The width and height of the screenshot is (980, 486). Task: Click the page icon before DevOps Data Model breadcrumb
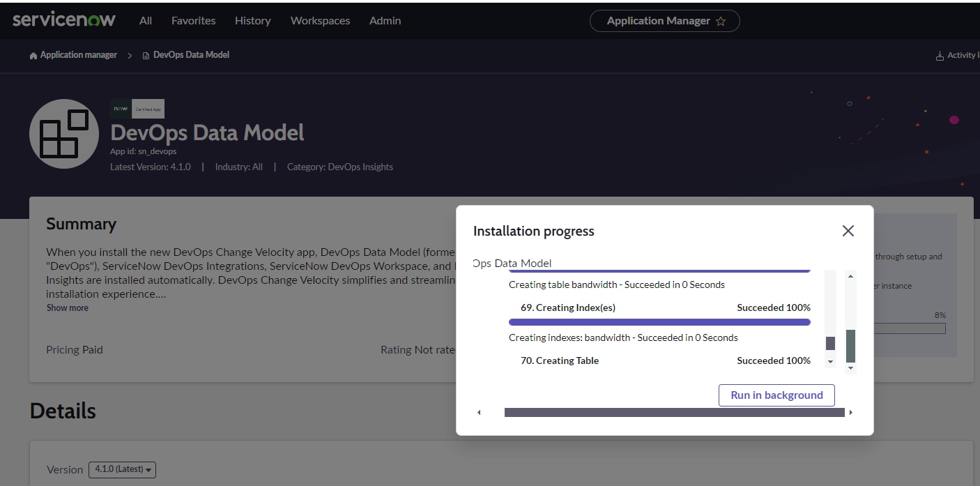[x=146, y=55]
